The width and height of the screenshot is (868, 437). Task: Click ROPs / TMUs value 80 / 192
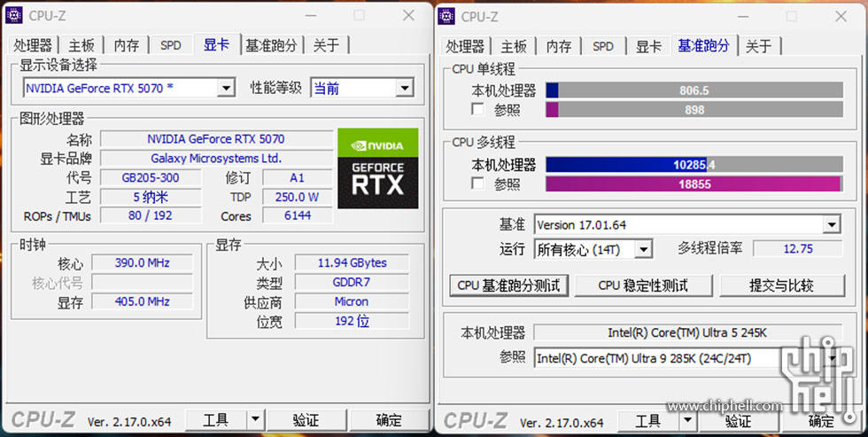151,215
